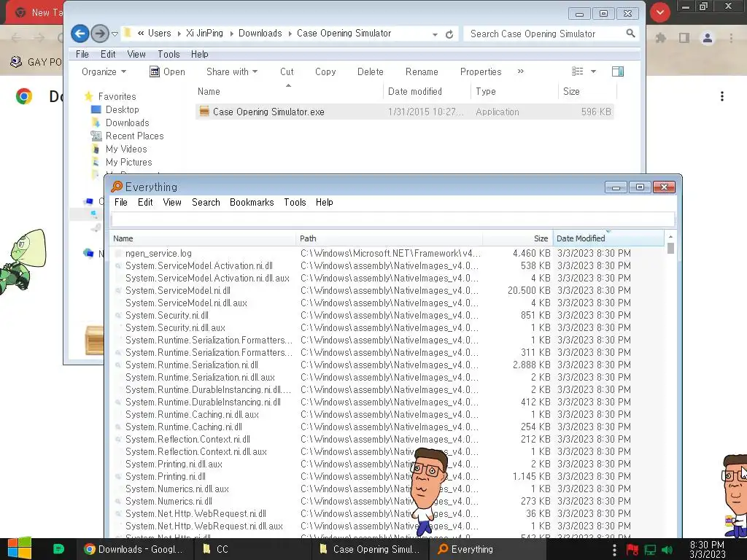Click the Explorer forward arrow button

[x=99, y=34]
